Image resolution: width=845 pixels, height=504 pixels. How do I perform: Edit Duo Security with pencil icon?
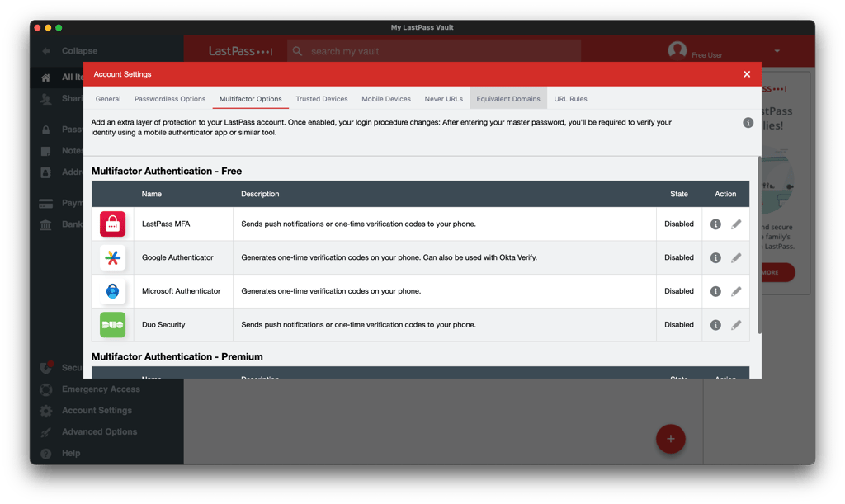click(735, 325)
